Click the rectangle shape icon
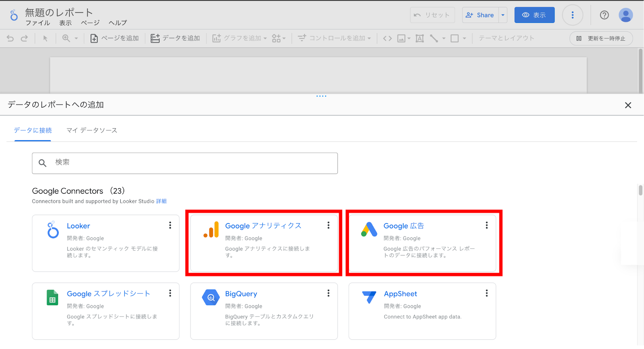This screenshot has height=349, width=644. (454, 38)
